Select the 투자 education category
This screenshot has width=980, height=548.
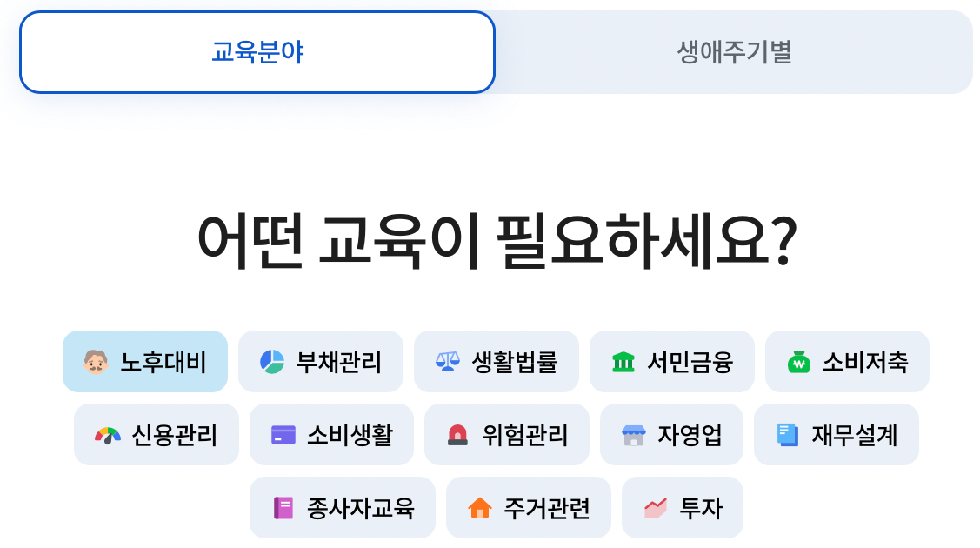click(683, 506)
